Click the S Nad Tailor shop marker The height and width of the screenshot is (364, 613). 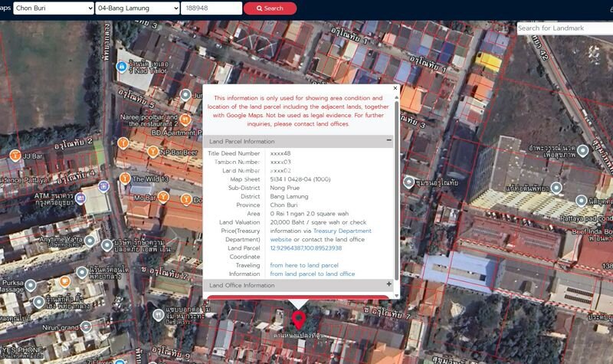122,67
